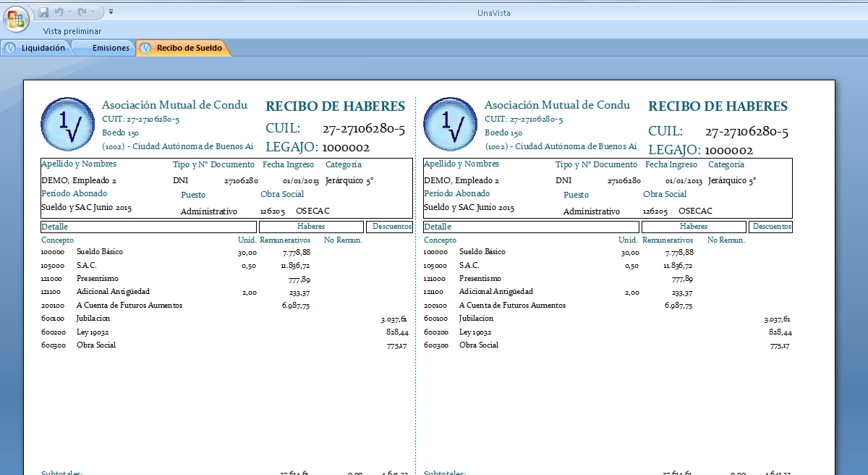Click the logo on the left receipt
The height and width of the screenshot is (475, 868).
[x=67, y=124]
